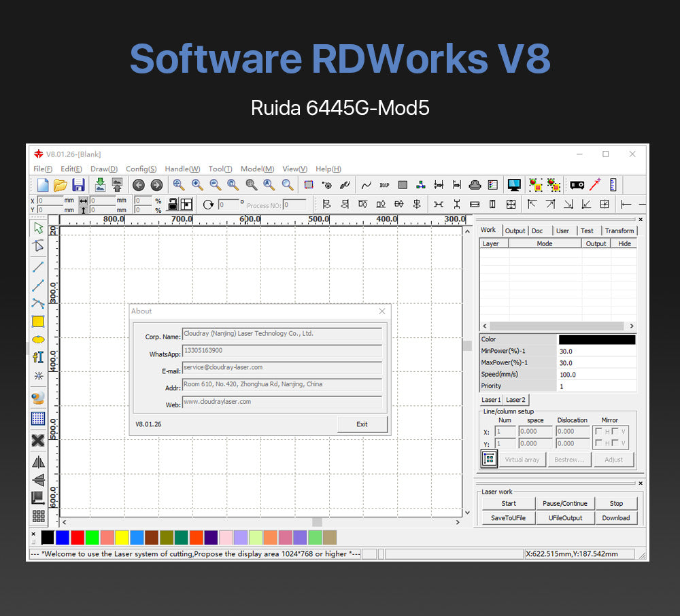Screen dimensions: 680x616
Task: Click the Undo left-arrow icon
Action: [138, 186]
